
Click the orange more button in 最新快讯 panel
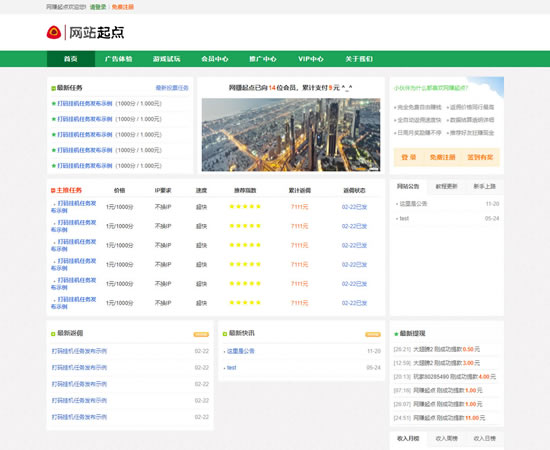pyautogui.click(x=373, y=335)
